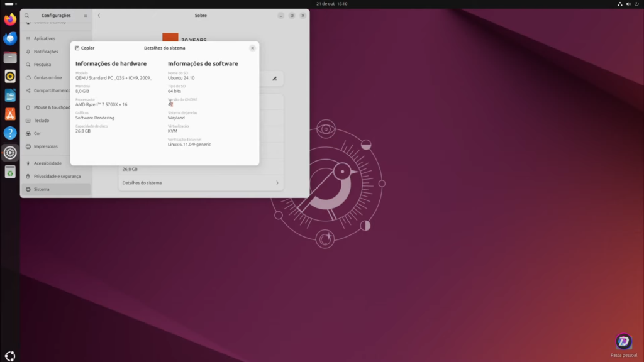644x362 pixels.
Task: Click the virtualization value KVM
Action: [x=172, y=131]
